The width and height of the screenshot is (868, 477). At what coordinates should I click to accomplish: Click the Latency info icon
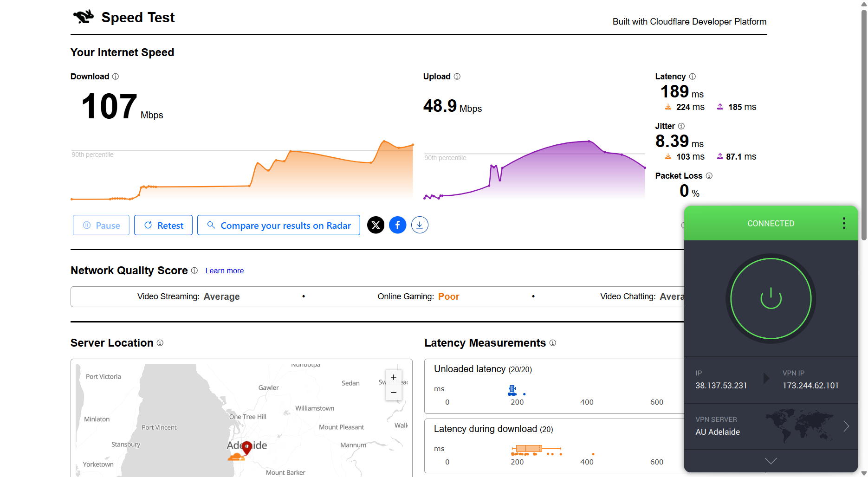[x=692, y=76]
